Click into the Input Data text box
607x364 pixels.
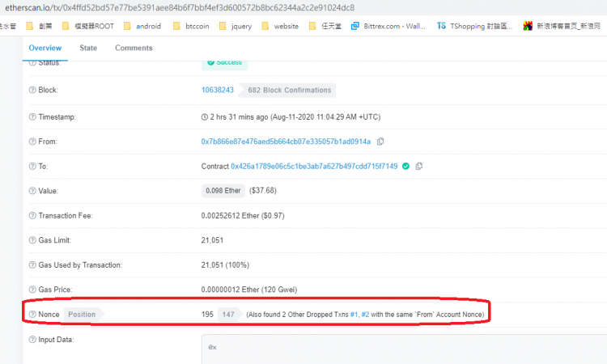404,349
